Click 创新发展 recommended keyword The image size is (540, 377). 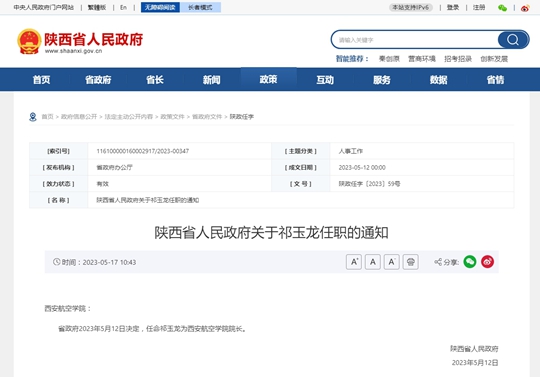(494, 59)
